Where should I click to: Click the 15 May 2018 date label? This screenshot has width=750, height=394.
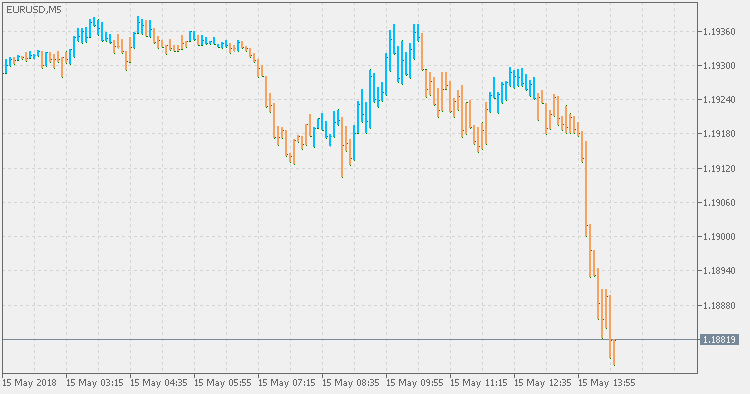[x=30, y=383]
